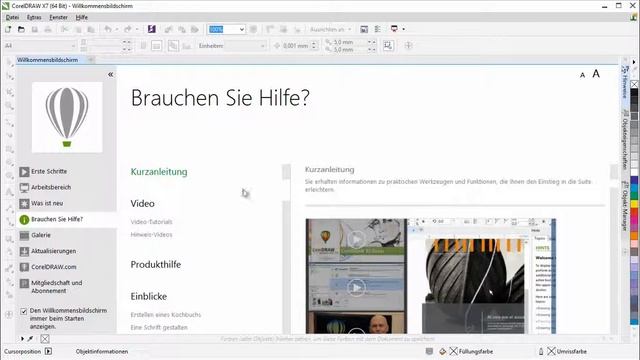Expand the application launcher arrow

tap(404, 29)
